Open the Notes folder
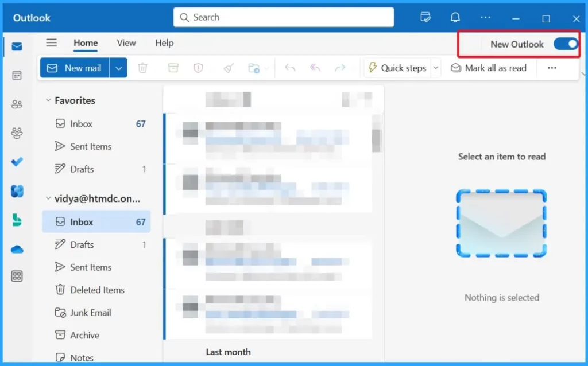 click(x=96, y=357)
